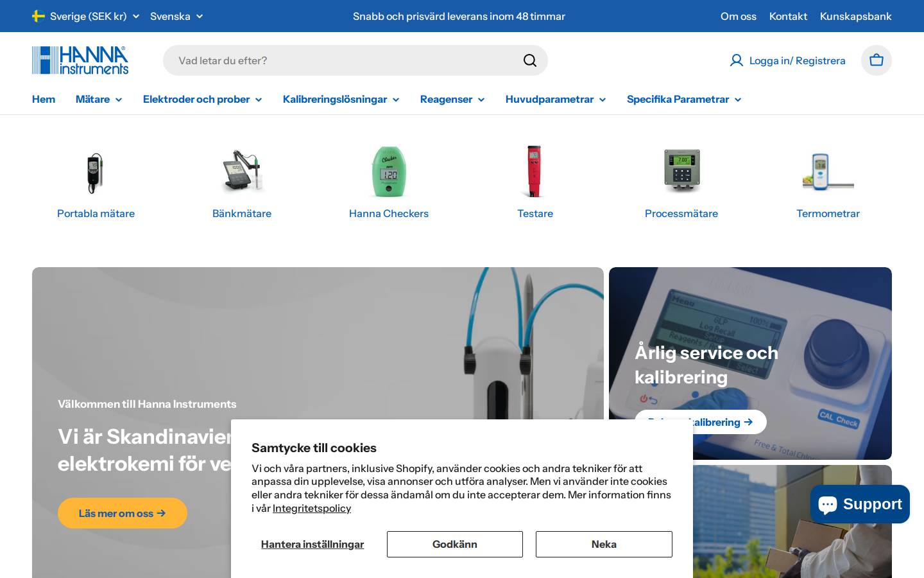The image size is (924, 578).
Task: Click the Testare text link
Action: pos(535,213)
